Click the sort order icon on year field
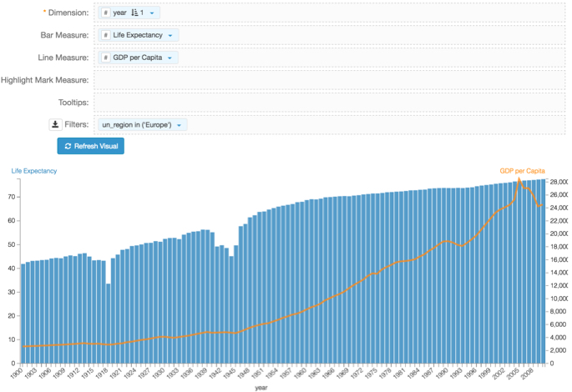This screenshot has height=392, width=572. [x=135, y=13]
